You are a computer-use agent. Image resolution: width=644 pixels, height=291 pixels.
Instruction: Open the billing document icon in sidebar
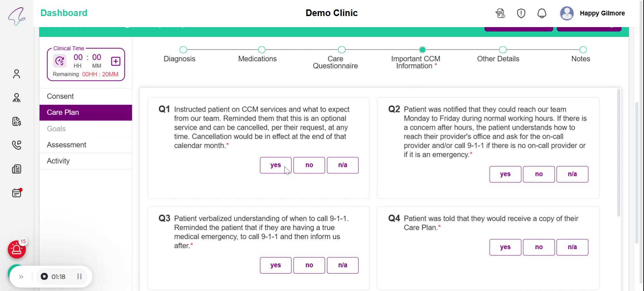[x=16, y=121]
